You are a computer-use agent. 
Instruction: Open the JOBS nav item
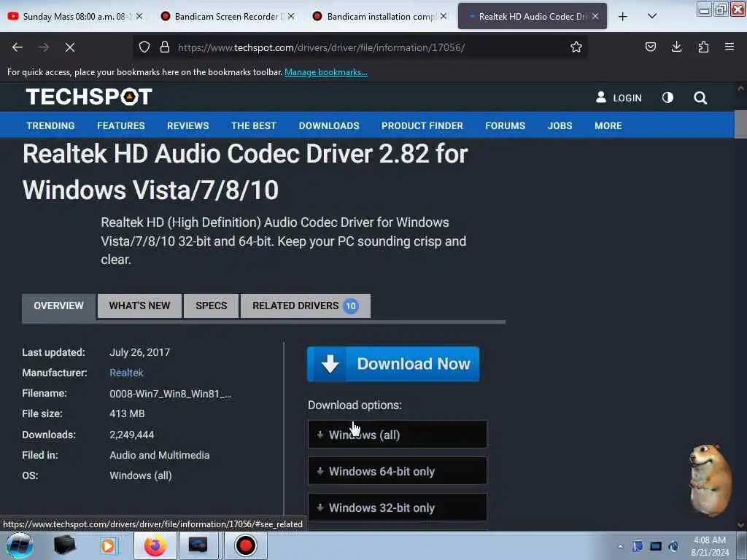click(560, 125)
